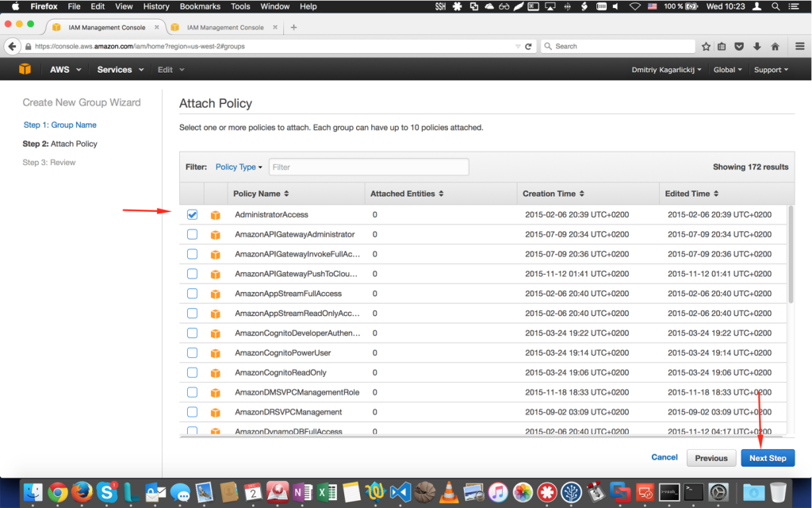Select the AmazonDMSVPCManagementRole checkbox
Screen dimensions: 812x508
click(x=192, y=392)
